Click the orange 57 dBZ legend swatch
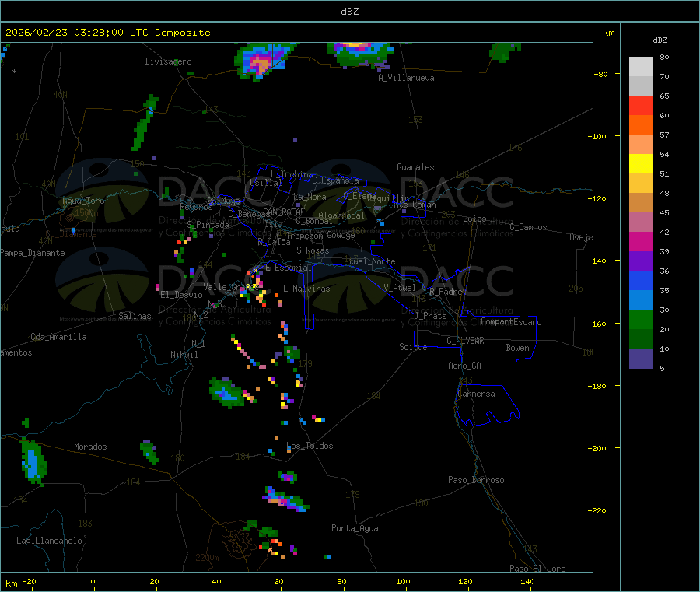 pos(641,125)
